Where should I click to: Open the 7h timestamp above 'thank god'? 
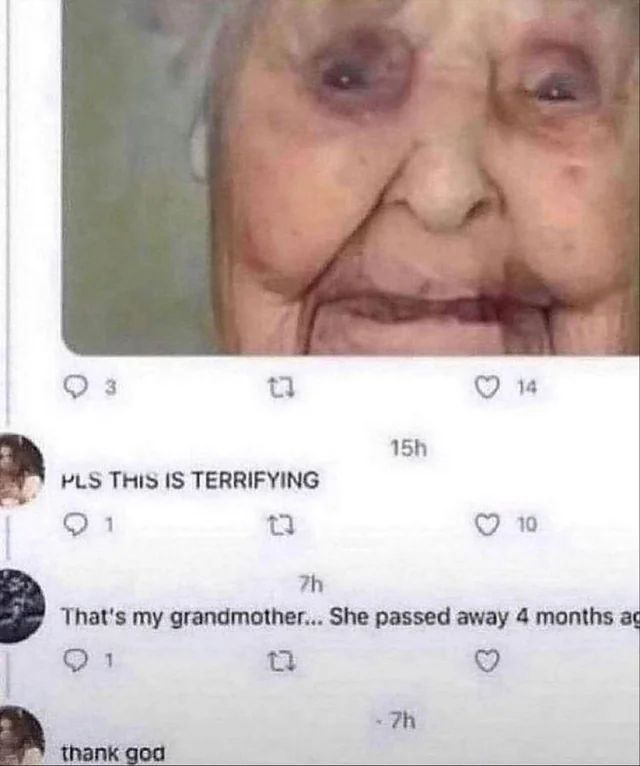tap(404, 720)
